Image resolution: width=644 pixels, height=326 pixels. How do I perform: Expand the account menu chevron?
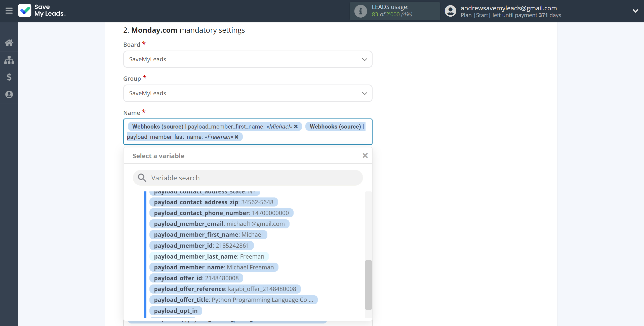point(635,11)
